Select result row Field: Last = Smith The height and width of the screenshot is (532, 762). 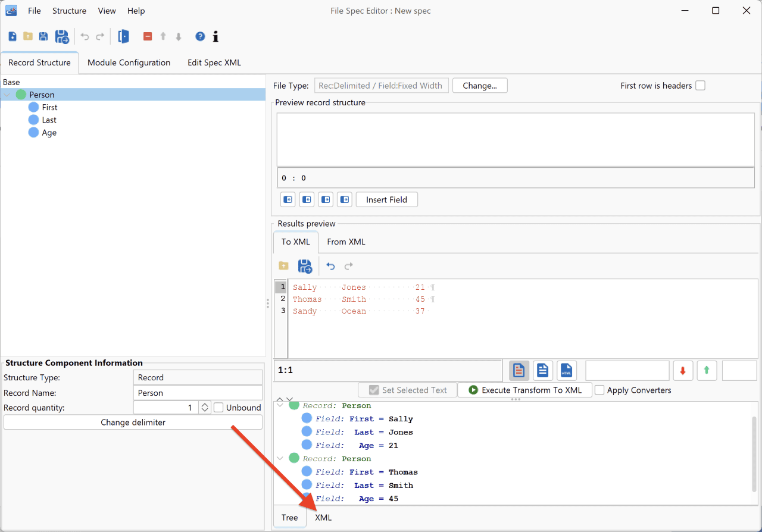(x=357, y=485)
